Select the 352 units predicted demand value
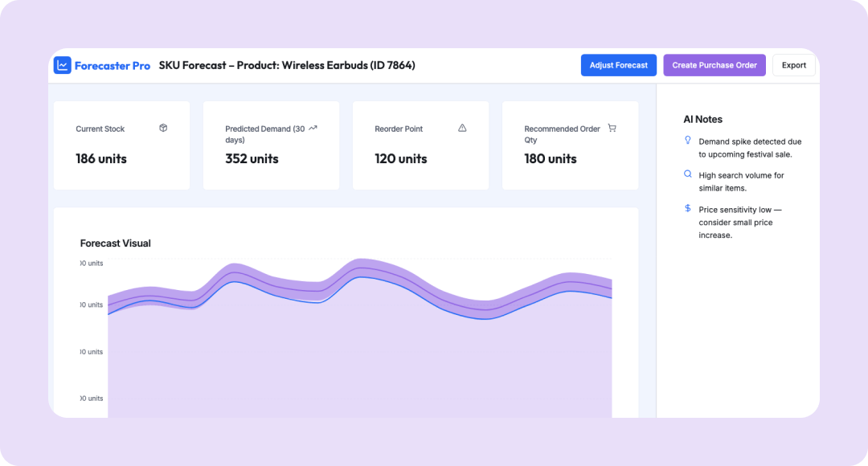The width and height of the screenshot is (868, 466). click(252, 159)
